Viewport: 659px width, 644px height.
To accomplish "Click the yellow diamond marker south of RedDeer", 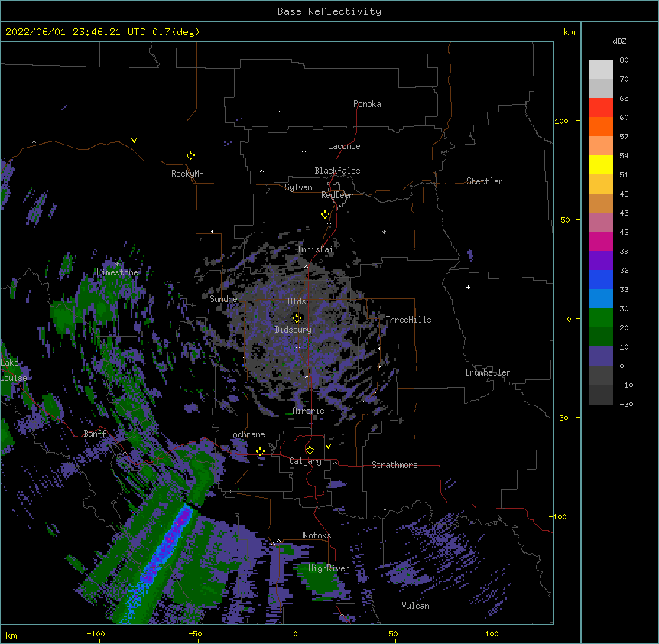I will click(x=326, y=215).
